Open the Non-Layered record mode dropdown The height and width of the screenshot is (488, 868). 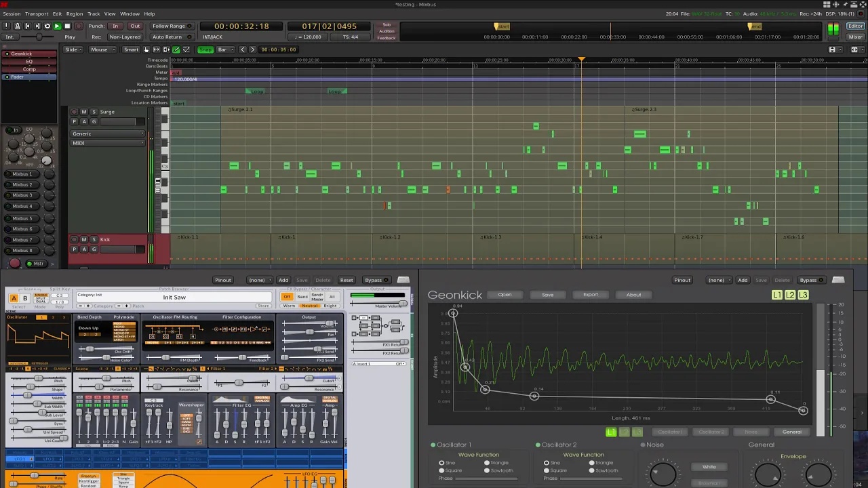pyautogui.click(x=125, y=37)
